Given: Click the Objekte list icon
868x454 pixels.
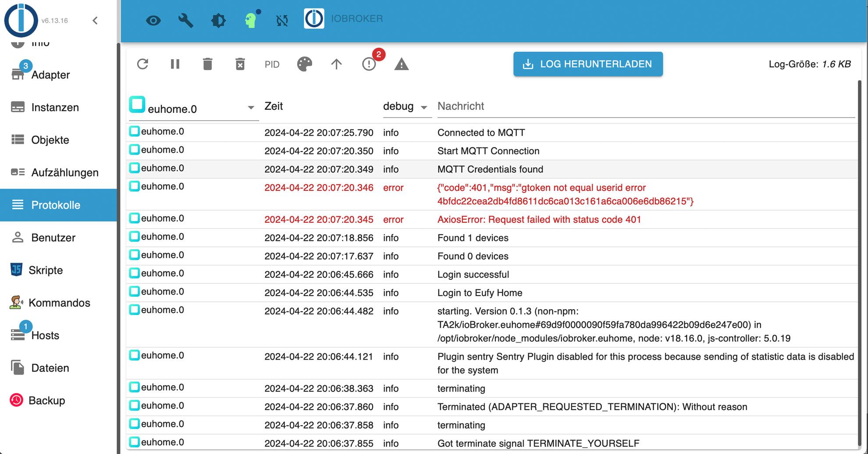Looking at the screenshot, I should (18, 139).
